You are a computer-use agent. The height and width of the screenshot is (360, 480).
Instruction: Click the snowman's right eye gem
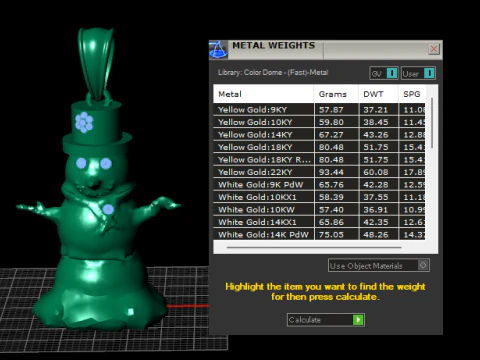click(x=106, y=164)
